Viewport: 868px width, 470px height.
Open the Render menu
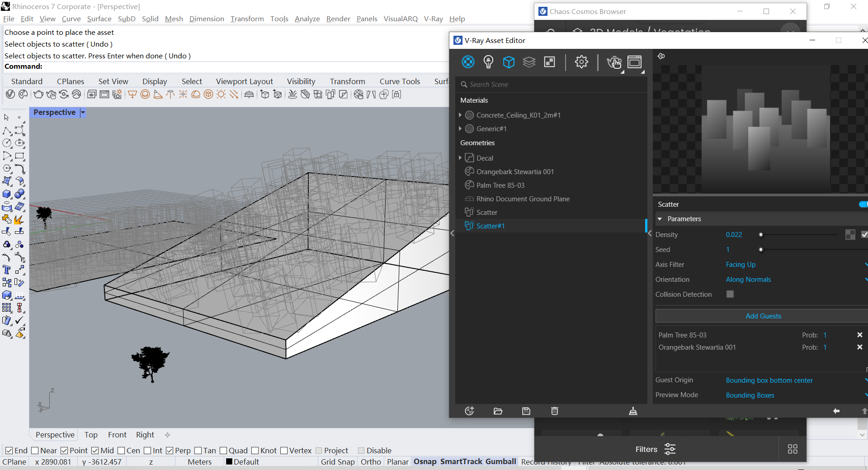point(338,19)
